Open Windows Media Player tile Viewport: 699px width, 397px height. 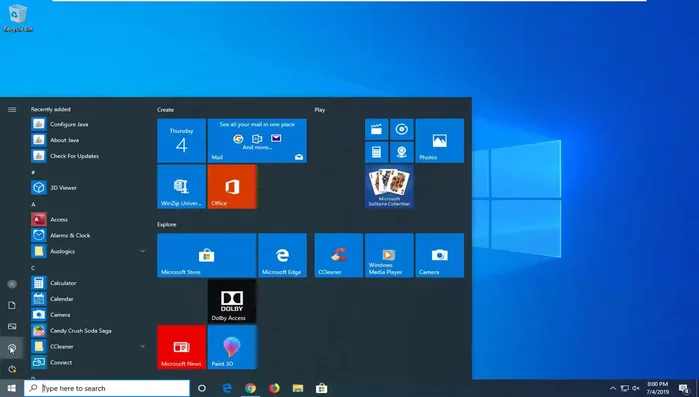point(389,255)
